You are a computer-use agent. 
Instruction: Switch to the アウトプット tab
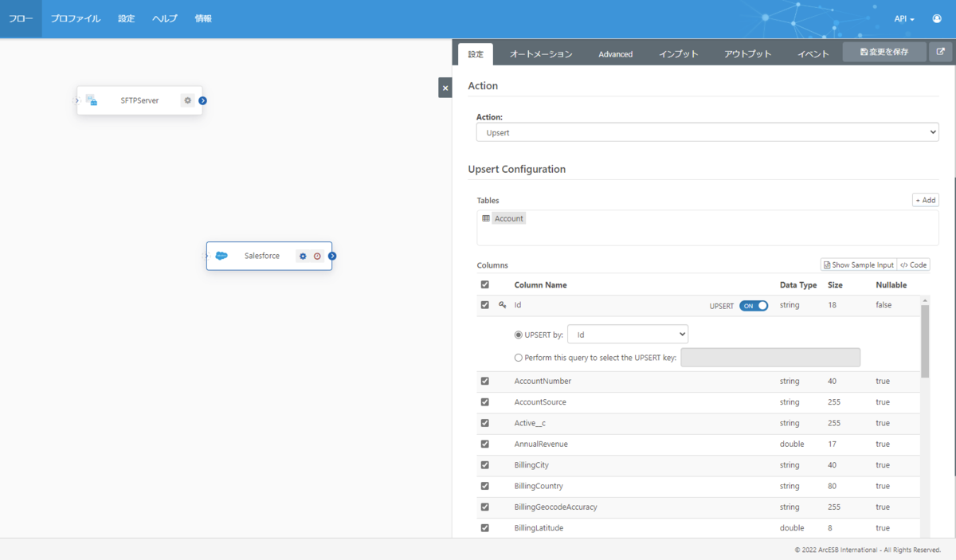pyautogui.click(x=748, y=54)
